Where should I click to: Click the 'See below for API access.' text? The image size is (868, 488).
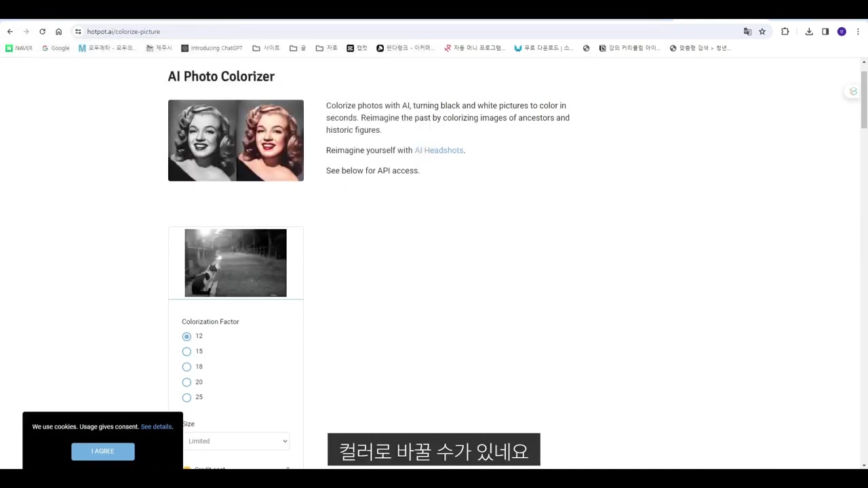pyautogui.click(x=373, y=171)
